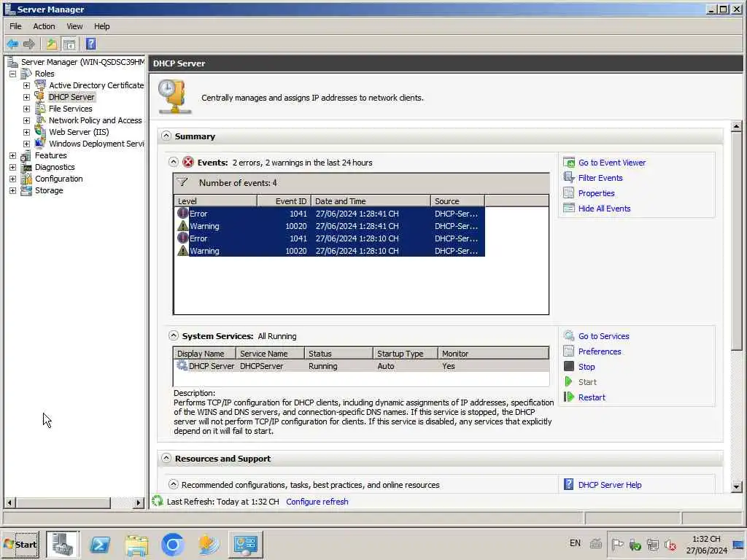Collapse the Events section chevron
The width and height of the screenshot is (747, 560).
(x=174, y=162)
